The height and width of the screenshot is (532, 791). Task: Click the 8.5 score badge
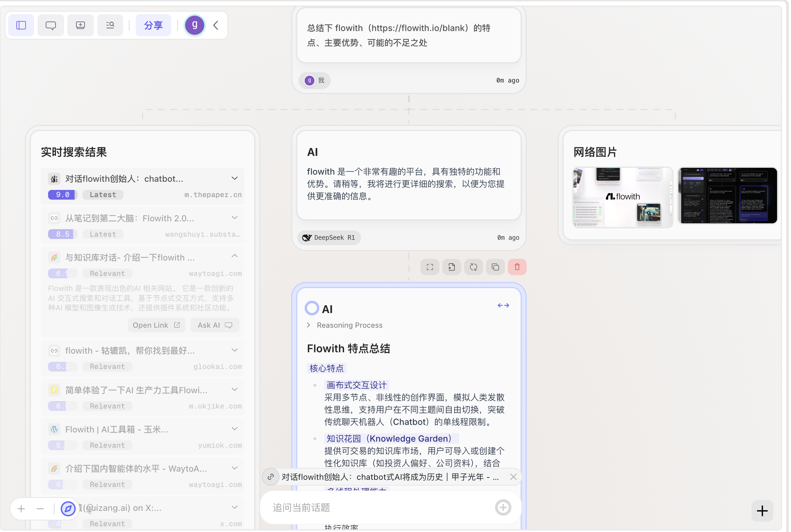pos(62,234)
